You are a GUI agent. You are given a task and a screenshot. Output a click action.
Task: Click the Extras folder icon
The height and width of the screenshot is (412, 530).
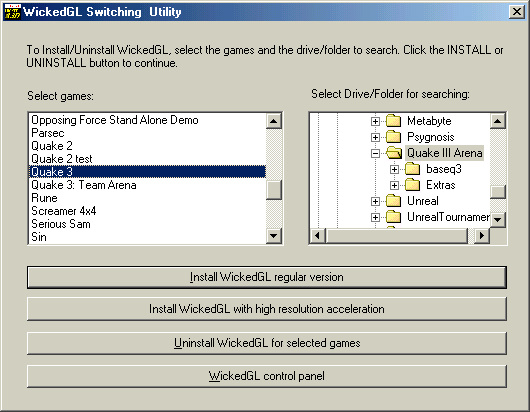click(412, 185)
